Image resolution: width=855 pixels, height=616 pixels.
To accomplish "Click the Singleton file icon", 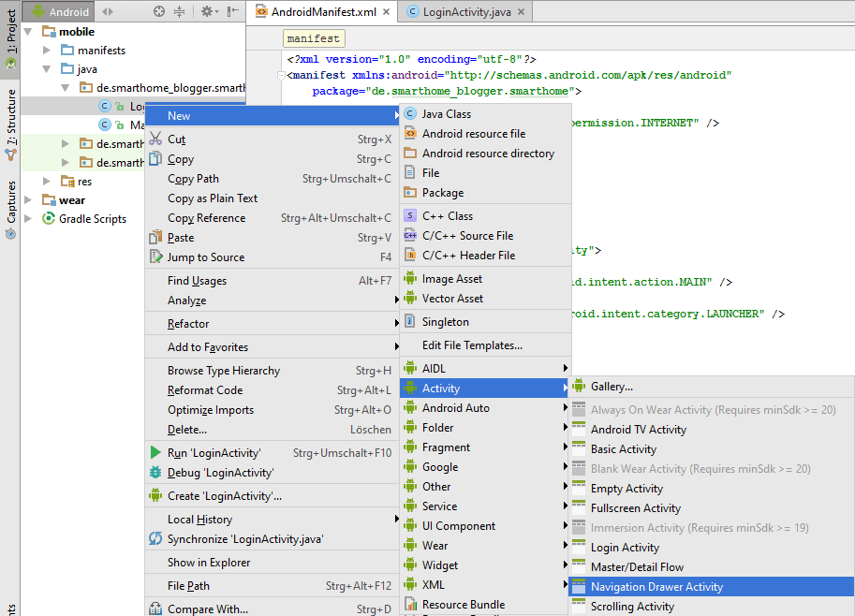I will point(410,321).
